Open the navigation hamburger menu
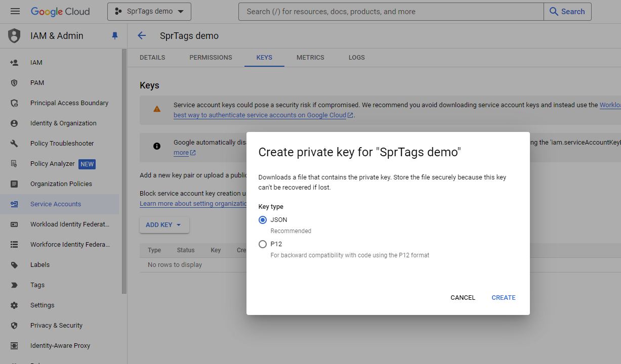Image resolution: width=621 pixels, height=364 pixels. [15, 11]
